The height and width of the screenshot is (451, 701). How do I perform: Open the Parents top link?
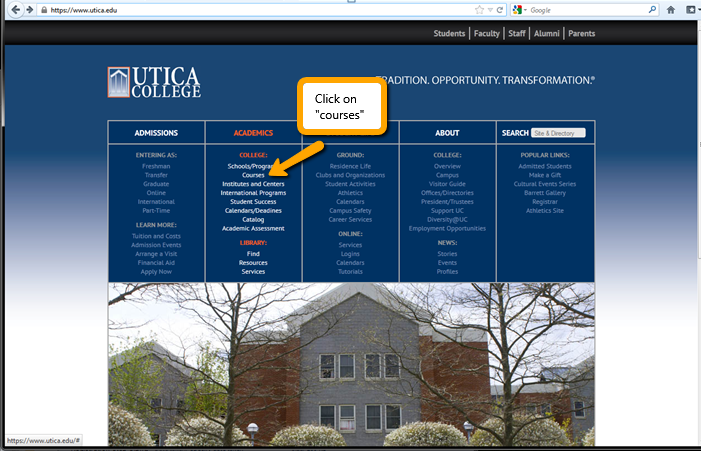582,34
